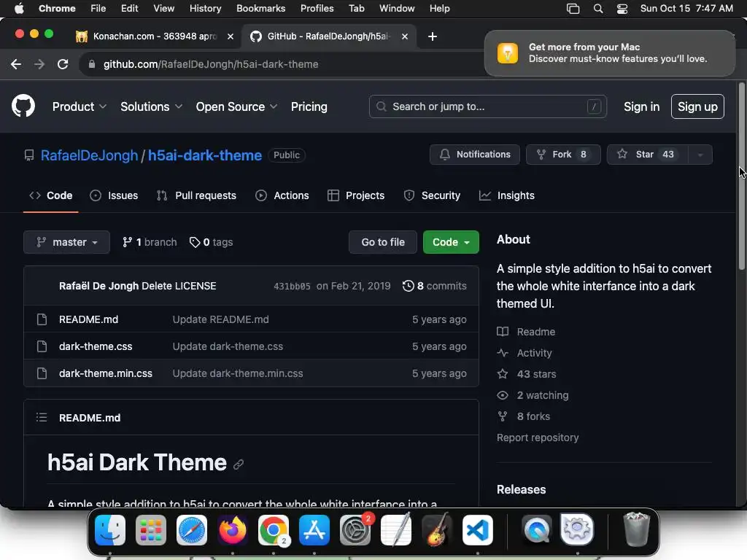The image size is (747, 560).
Task: Open README outline list icon
Action: [x=42, y=418]
